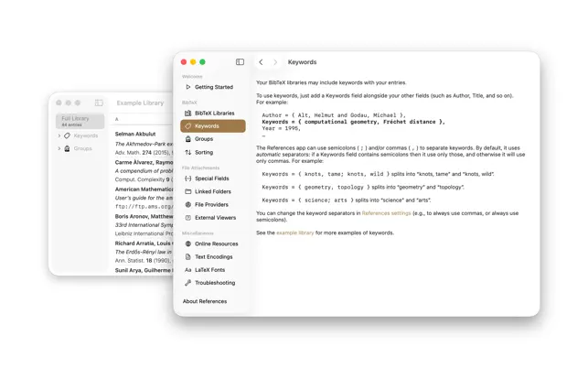Zoom the Keywords help window green button

click(x=202, y=62)
